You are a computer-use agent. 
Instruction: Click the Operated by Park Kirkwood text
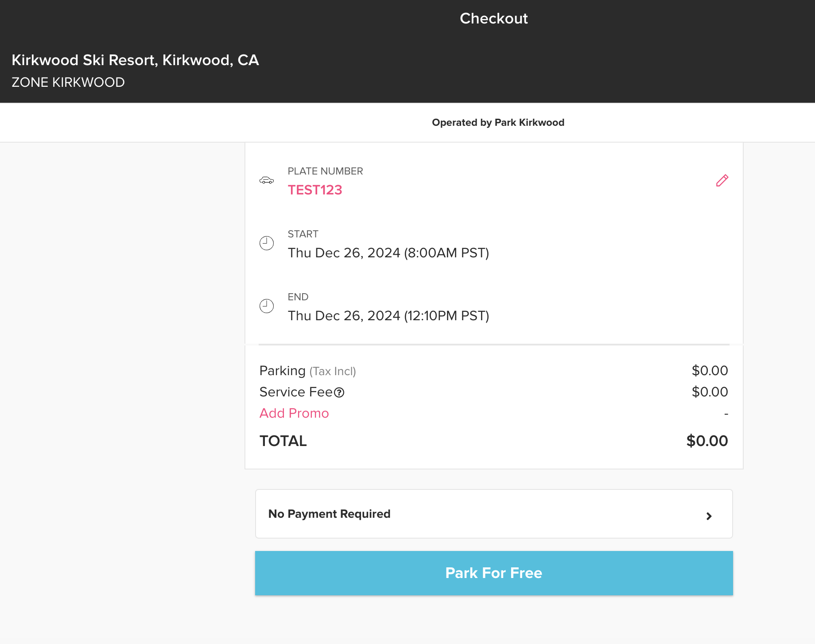pyautogui.click(x=498, y=123)
